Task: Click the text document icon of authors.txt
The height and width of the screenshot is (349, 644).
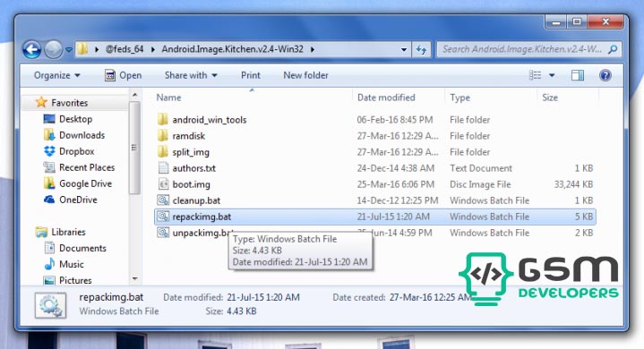Action: [163, 167]
